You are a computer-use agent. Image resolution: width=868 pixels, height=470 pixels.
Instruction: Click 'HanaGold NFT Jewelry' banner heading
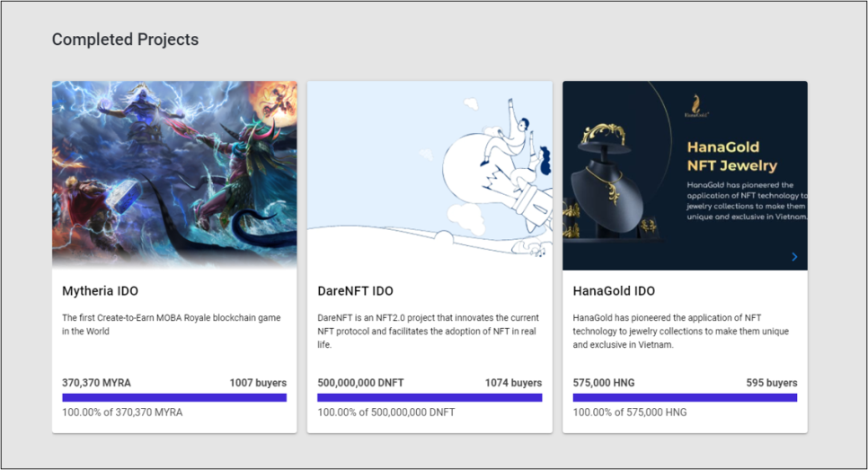pyautogui.click(x=731, y=156)
